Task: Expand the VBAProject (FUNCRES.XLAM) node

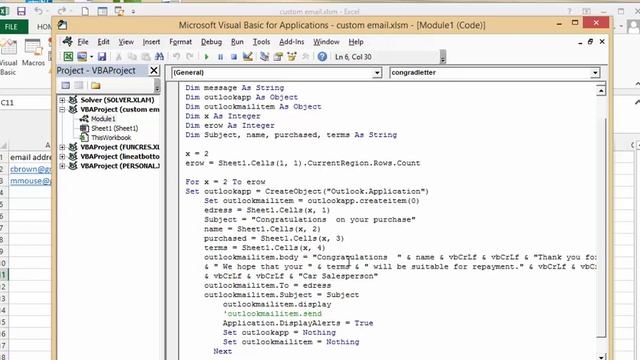Action: pyautogui.click(x=62, y=147)
